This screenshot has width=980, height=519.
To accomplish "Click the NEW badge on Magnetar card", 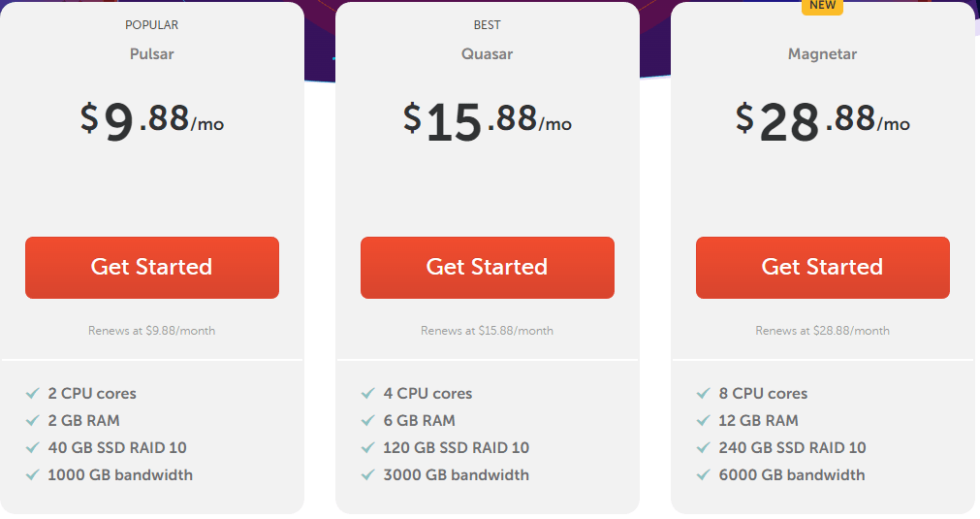I will 823,6.
